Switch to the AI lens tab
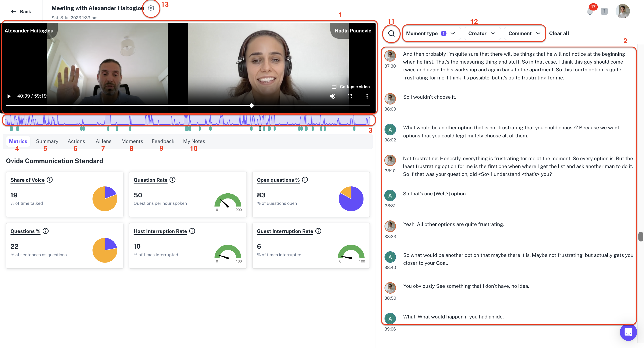 pyautogui.click(x=104, y=141)
